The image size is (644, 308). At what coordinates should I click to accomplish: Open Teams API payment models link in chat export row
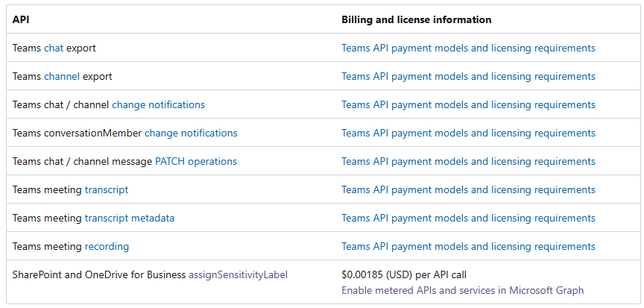click(x=468, y=48)
